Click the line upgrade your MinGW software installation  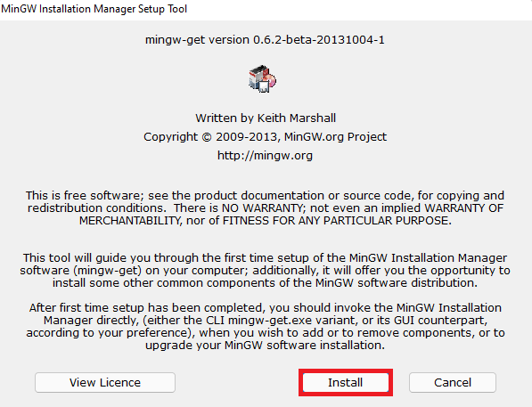click(x=266, y=346)
